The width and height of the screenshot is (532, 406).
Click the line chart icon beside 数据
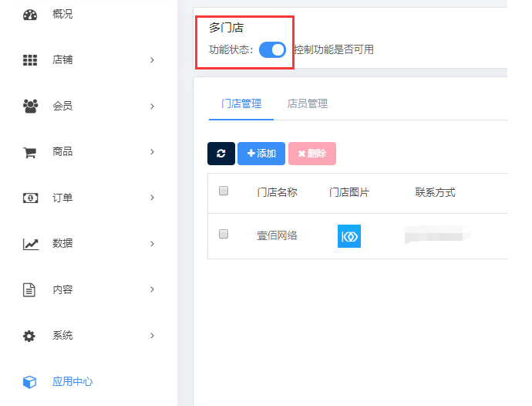click(x=30, y=244)
